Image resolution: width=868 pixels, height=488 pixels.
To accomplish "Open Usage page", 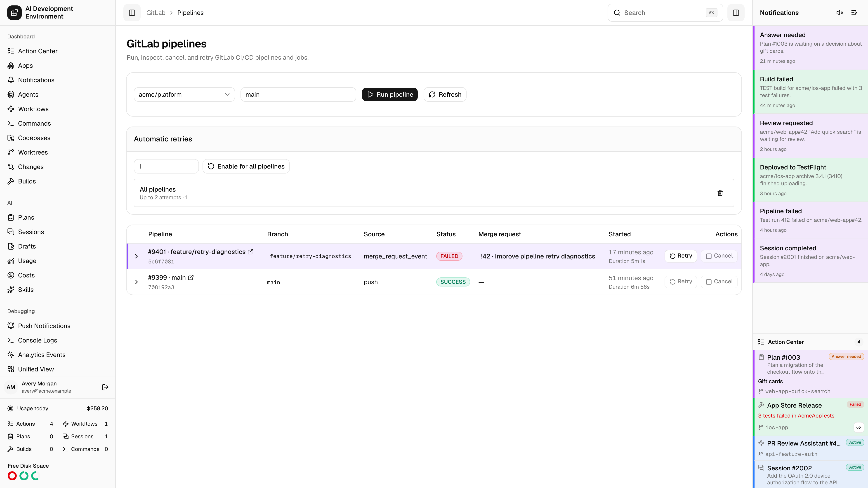I will [58, 261].
